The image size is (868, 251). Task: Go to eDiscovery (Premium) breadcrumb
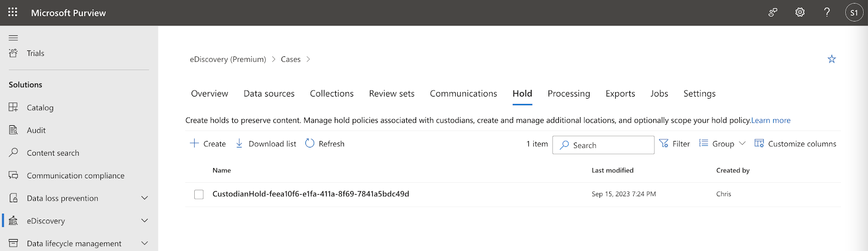tap(228, 59)
